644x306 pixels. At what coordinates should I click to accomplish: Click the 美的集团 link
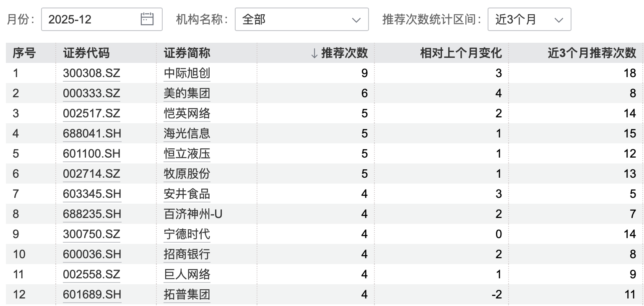click(x=187, y=93)
